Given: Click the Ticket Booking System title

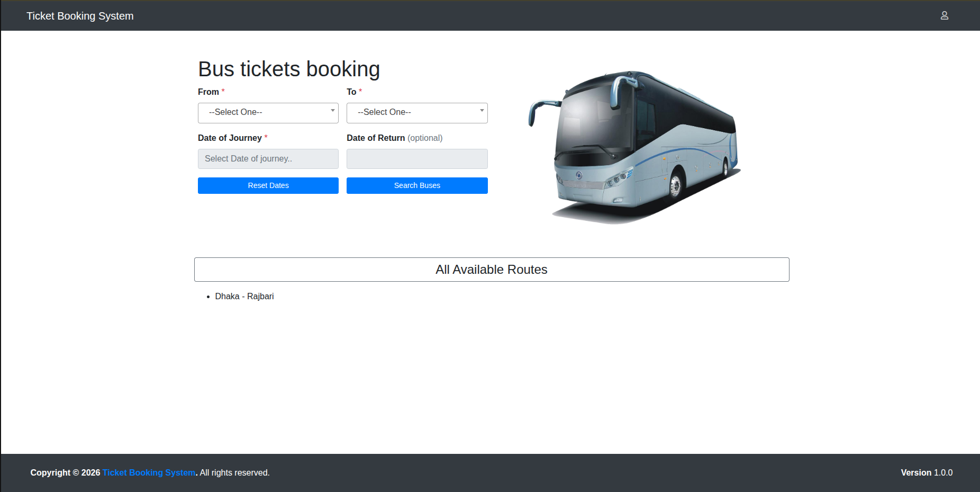Looking at the screenshot, I should (x=80, y=15).
